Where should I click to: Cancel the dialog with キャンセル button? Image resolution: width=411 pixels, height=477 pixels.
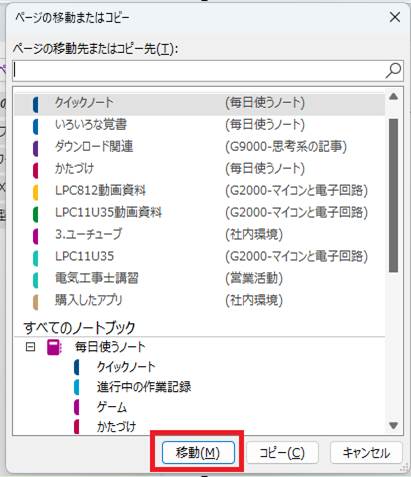366,453
